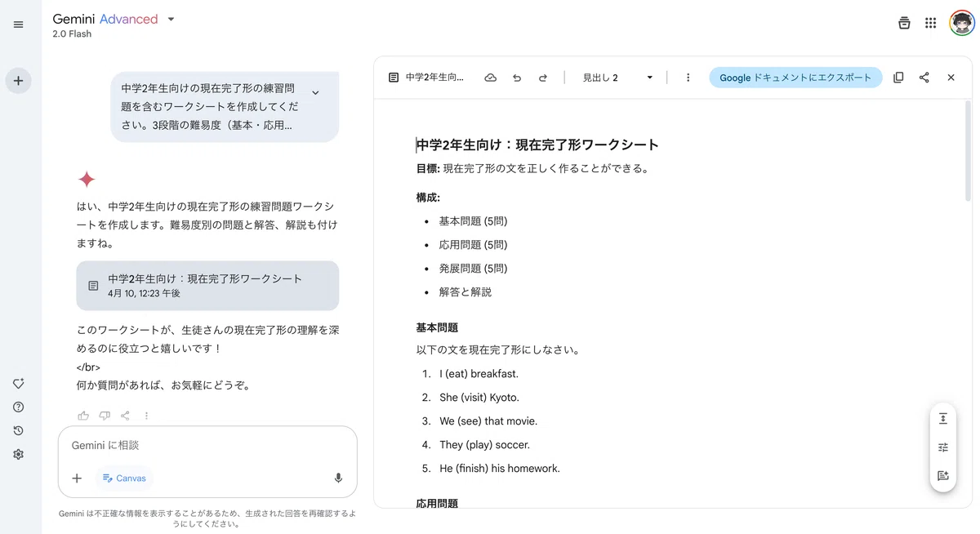Screen dimensions: 980x534
Task: Open the worksheet canvas card in chat
Action: pyautogui.click(x=207, y=286)
